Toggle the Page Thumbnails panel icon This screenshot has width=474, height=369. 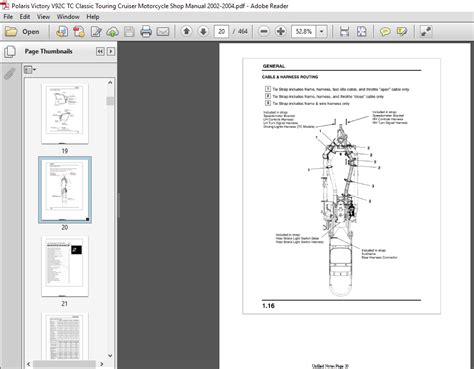[10, 52]
